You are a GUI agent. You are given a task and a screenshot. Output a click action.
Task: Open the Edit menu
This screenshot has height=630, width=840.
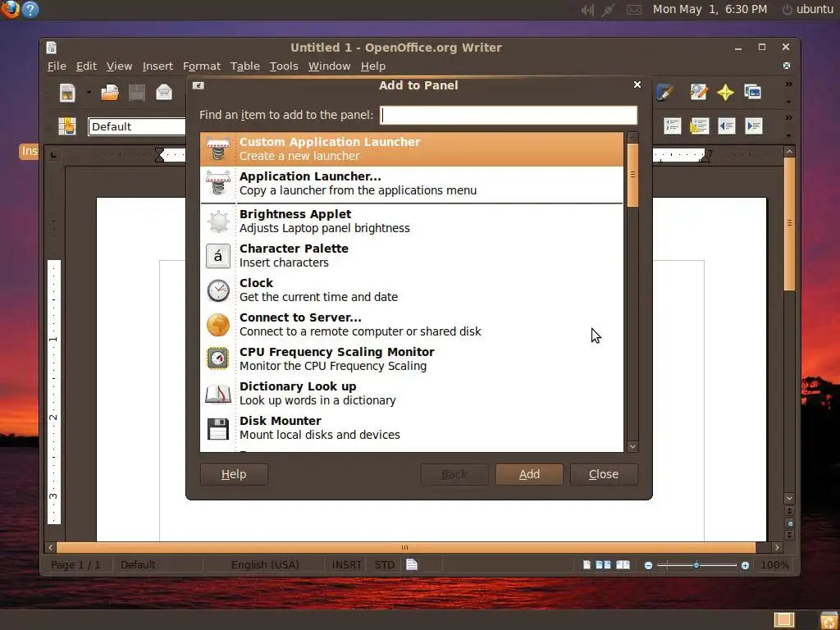[x=86, y=66]
